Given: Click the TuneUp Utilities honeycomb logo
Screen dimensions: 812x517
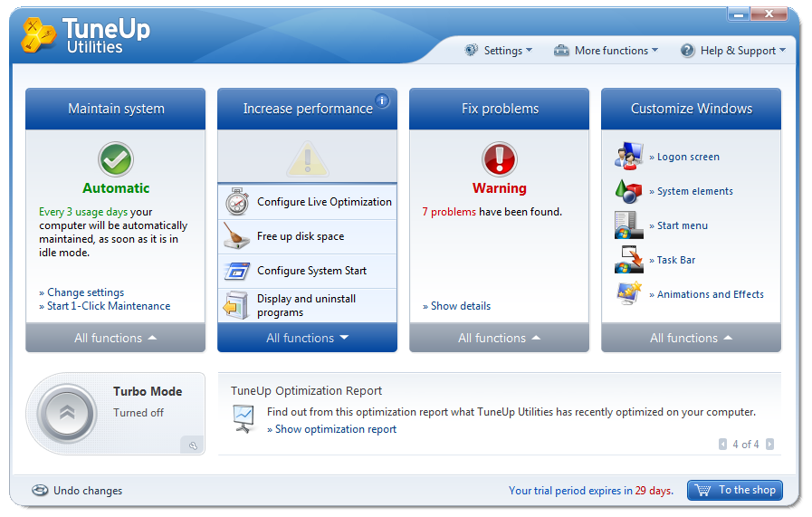Looking at the screenshot, I should (38, 35).
